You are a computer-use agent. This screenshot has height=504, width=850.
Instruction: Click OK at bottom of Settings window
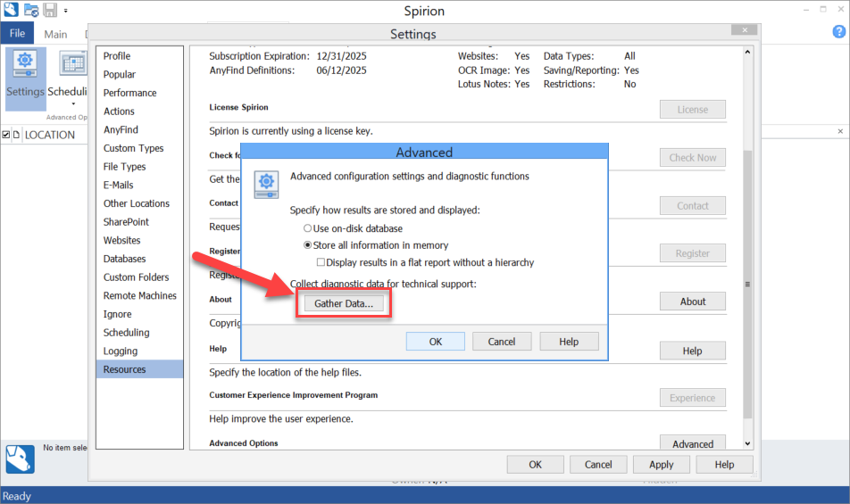(x=535, y=465)
